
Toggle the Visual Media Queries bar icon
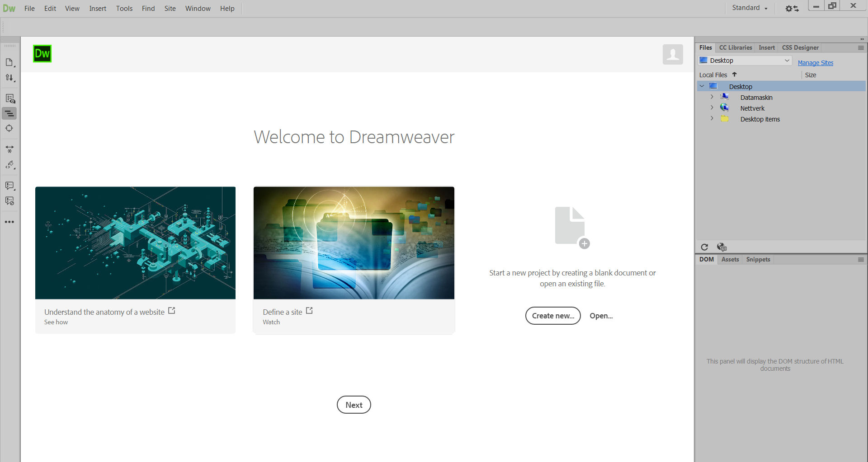9,113
